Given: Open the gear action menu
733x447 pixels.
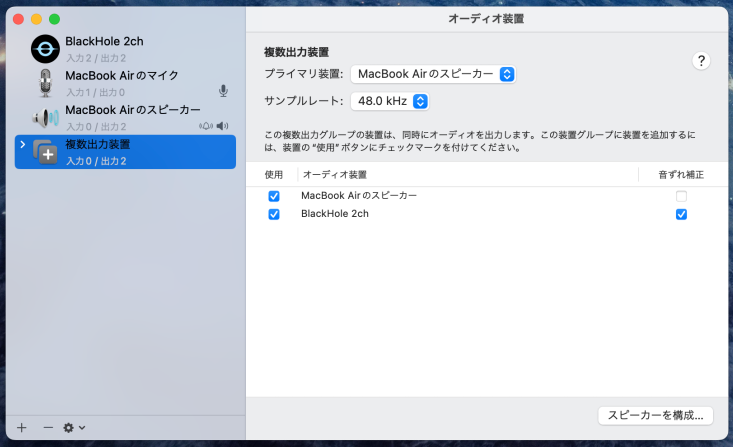Looking at the screenshot, I should pyautogui.click(x=74, y=427).
